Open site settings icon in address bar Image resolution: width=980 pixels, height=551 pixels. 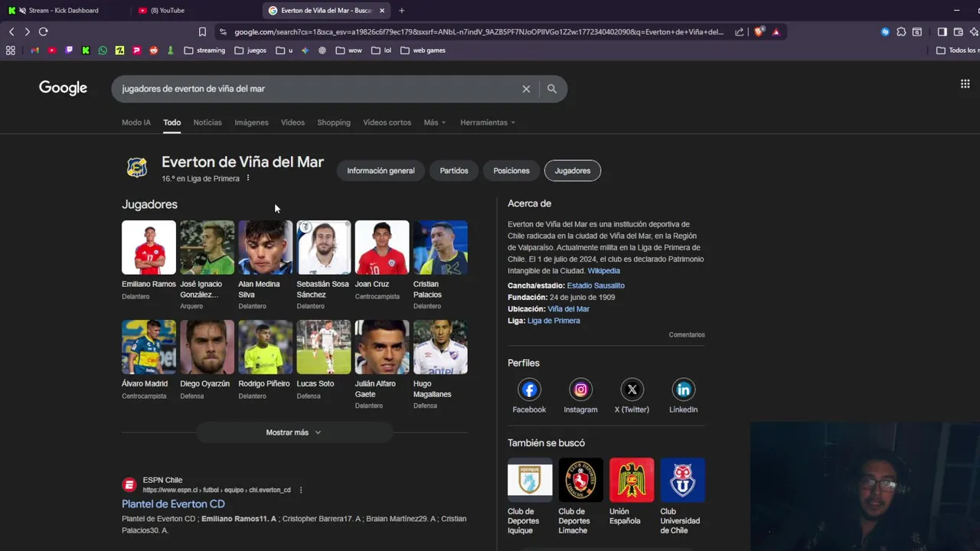pos(223,32)
